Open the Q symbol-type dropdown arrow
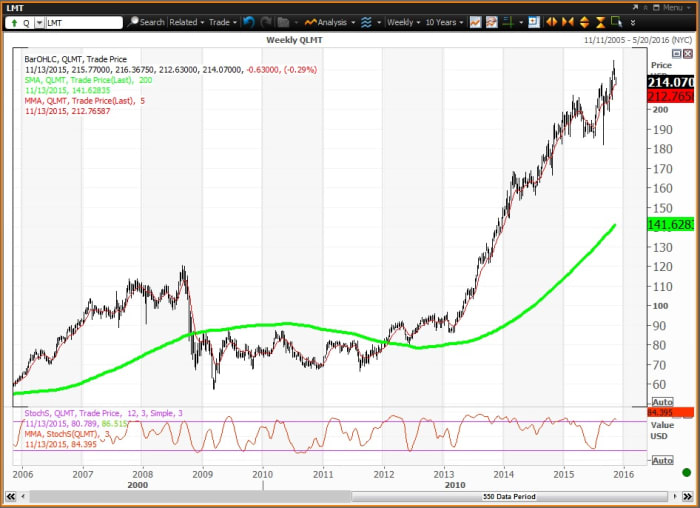The height and width of the screenshot is (508, 700). (39, 23)
